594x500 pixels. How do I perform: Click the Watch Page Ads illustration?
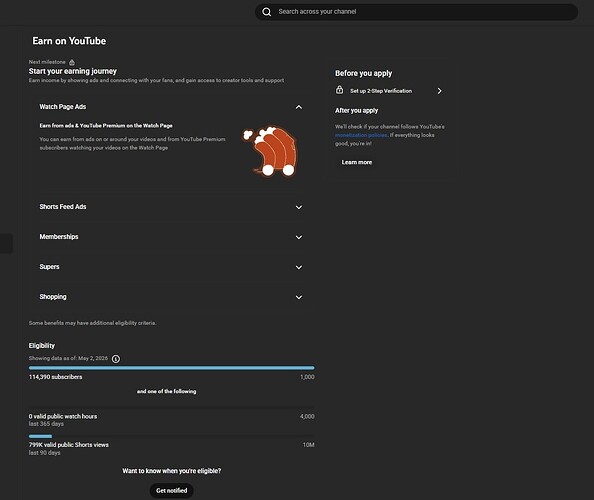[270, 151]
